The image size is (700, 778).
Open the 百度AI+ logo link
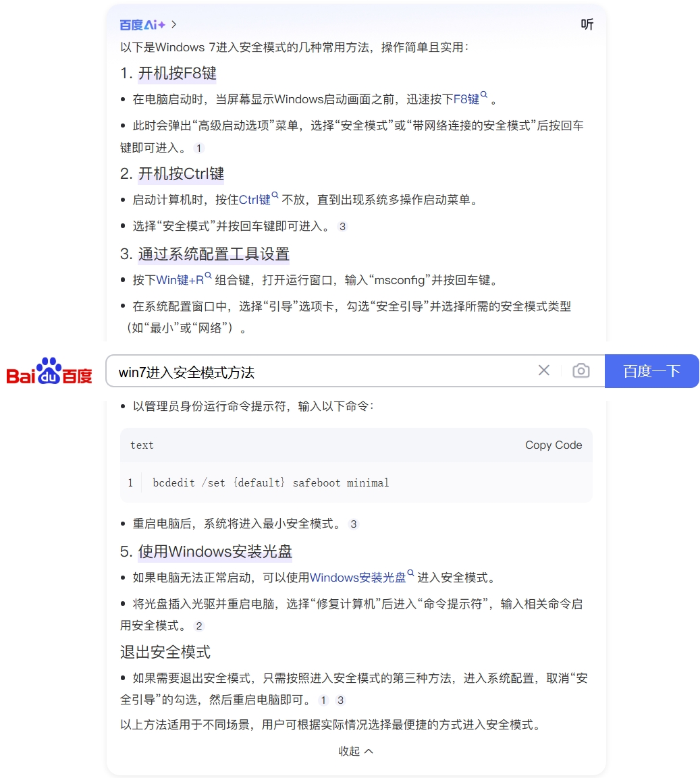click(x=142, y=25)
